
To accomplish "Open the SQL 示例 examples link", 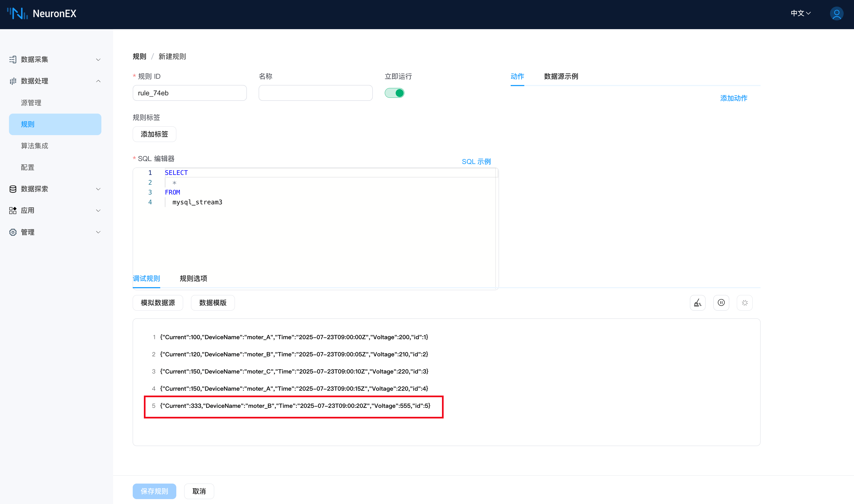I will [x=476, y=162].
